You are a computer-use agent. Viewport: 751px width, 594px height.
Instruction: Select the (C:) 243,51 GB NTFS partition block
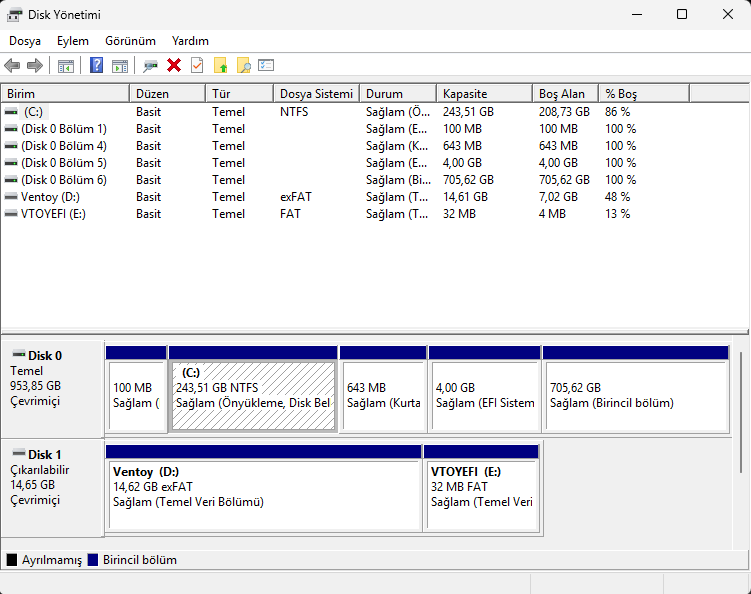pyautogui.click(x=253, y=389)
